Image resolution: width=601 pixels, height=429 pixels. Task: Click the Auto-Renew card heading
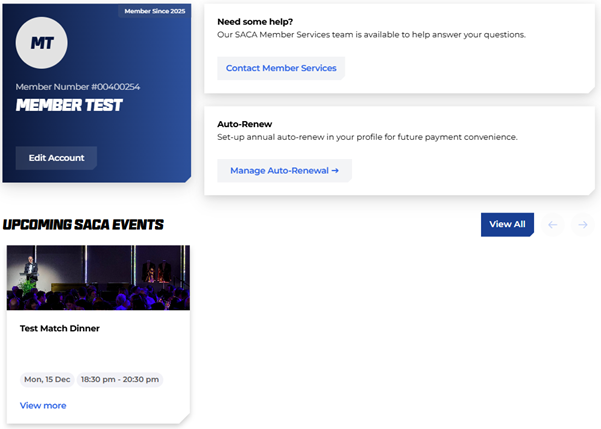245,124
